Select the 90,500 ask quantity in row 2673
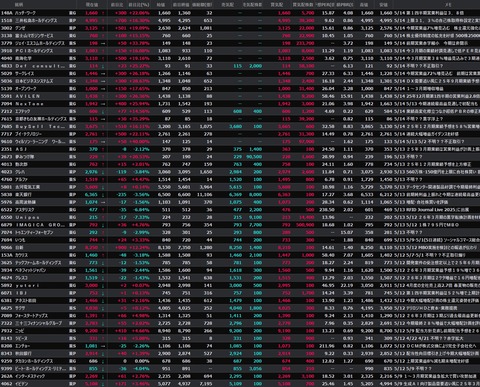480x387 pixels. point(254,157)
